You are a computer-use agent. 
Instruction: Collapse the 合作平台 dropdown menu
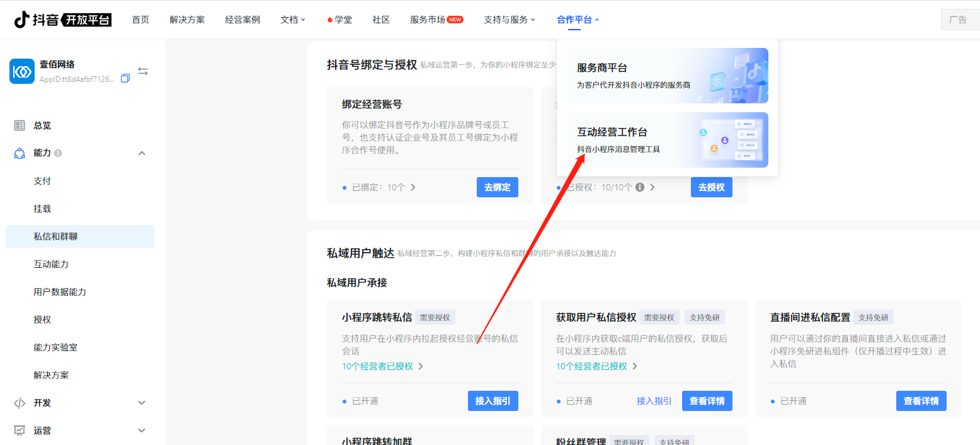coord(578,20)
